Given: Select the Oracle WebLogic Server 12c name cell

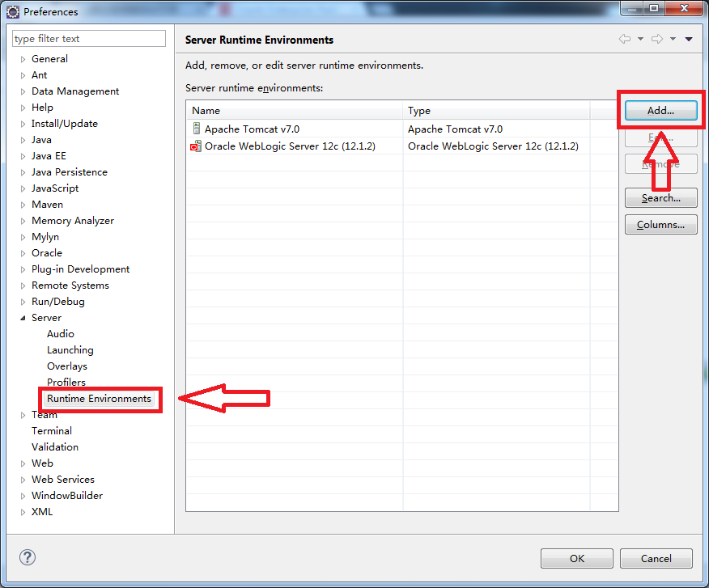Looking at the screenshot, I should point(290,146).
